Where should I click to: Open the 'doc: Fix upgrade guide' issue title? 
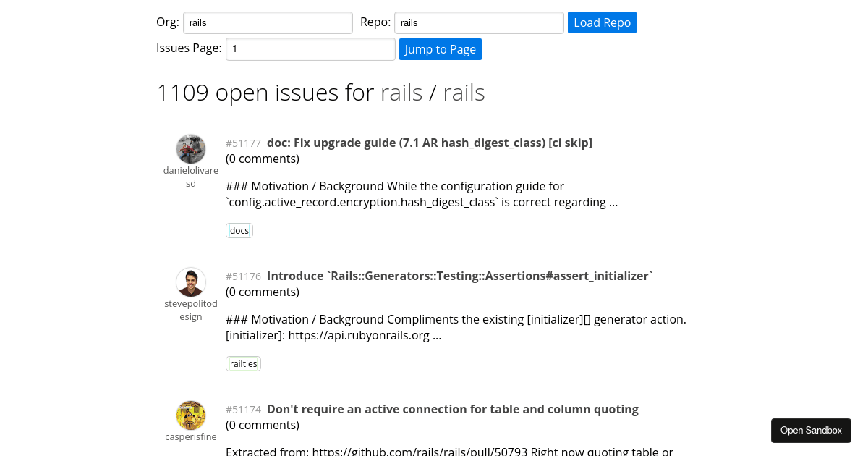pyautogui.click(x=429, y=143)
